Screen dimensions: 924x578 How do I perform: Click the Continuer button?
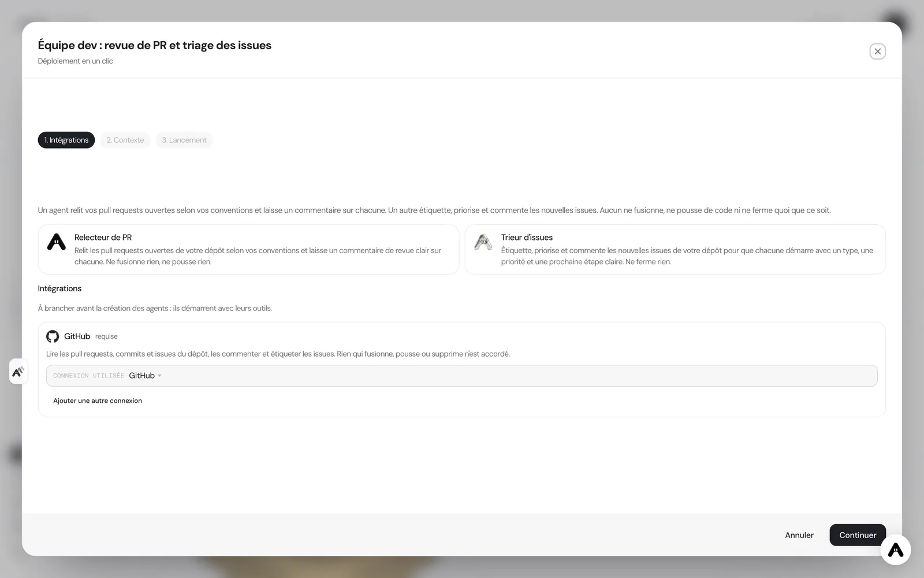click(x=858, y=535)
